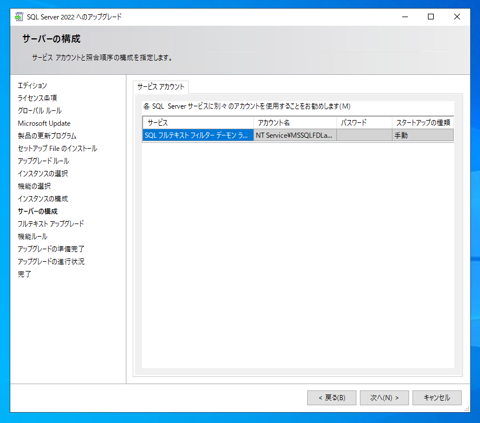The image size is (480, 423).
Task: Select the 完了 step in sidebar
Action: click(24, 274)
